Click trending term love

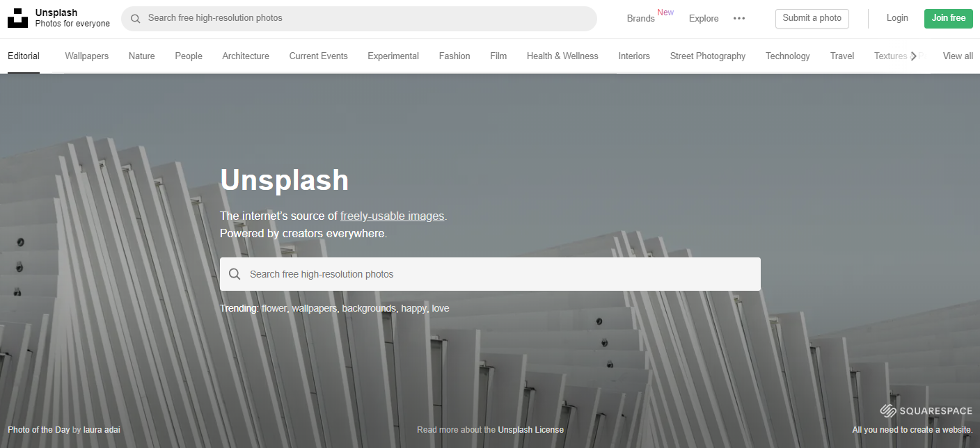[x=441, y=308]
